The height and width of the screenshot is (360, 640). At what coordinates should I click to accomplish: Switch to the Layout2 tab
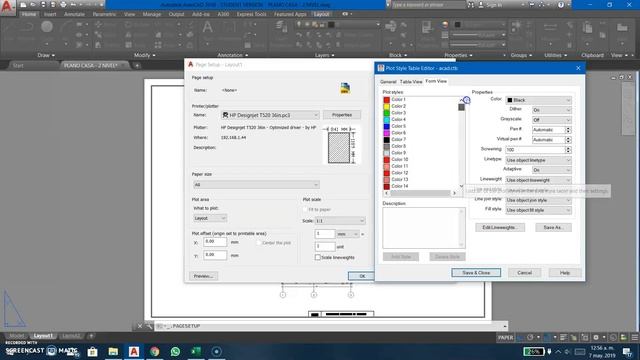(71, 336)
